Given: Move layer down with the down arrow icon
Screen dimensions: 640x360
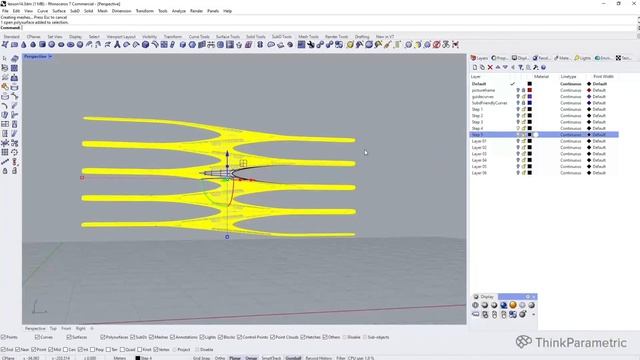Looking at the screenshot, I should click(505, 67).
